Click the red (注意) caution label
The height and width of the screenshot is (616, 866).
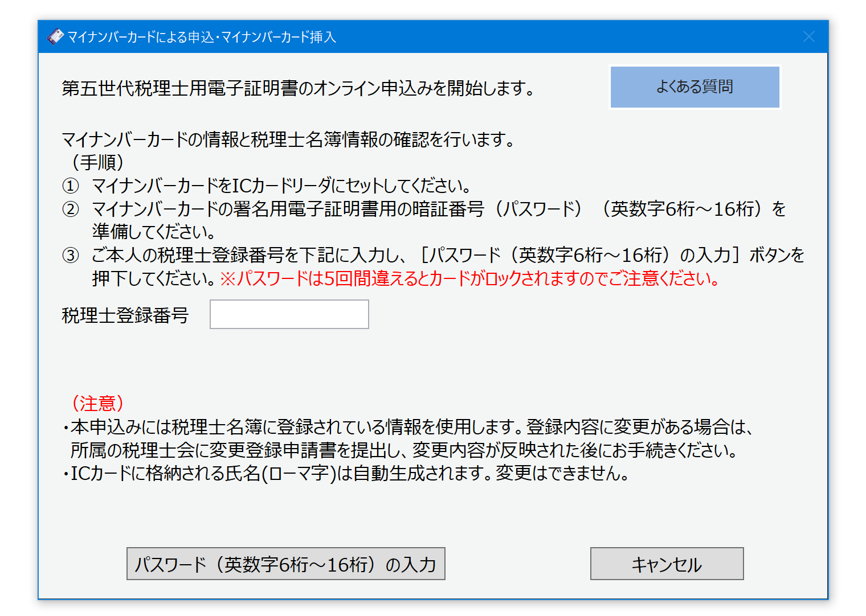click(x=97, y=404)
